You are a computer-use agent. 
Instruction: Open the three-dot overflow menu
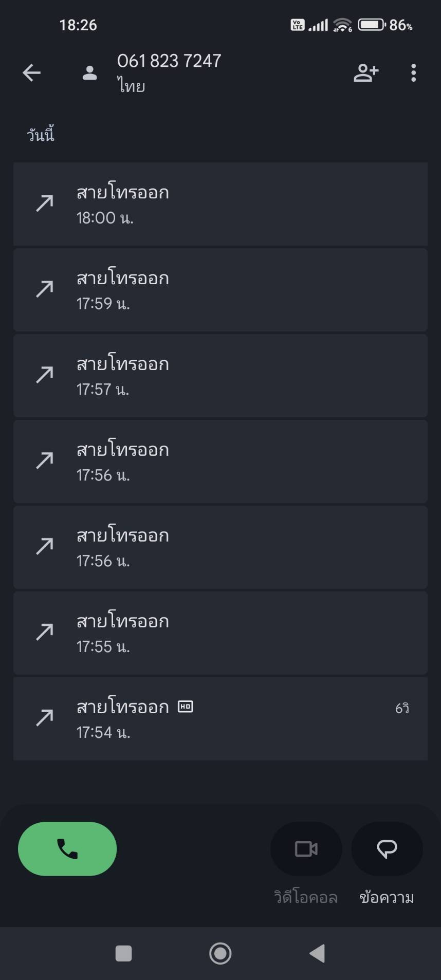pos(413,73)
